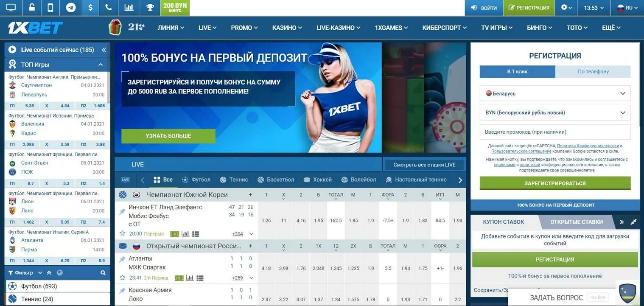Open the Telegram paper-plane icon
This screenshot has height=306, width=644.
coord(71,8)
